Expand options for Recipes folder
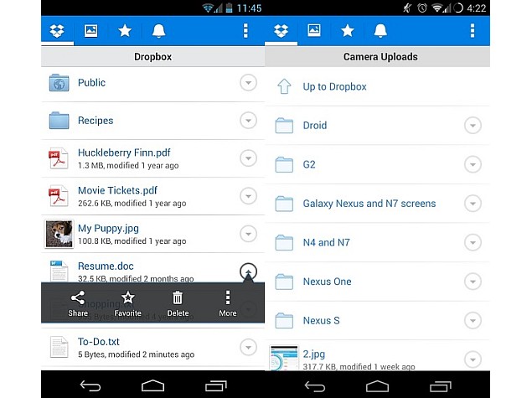532x398 pixels. pyautogui.click(x=248, y=121)
